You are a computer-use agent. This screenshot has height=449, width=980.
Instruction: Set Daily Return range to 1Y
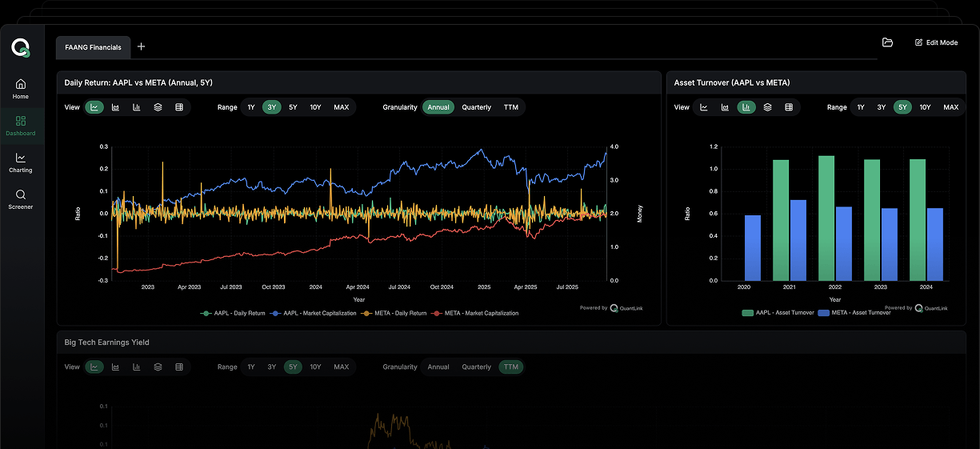point(251,107)
